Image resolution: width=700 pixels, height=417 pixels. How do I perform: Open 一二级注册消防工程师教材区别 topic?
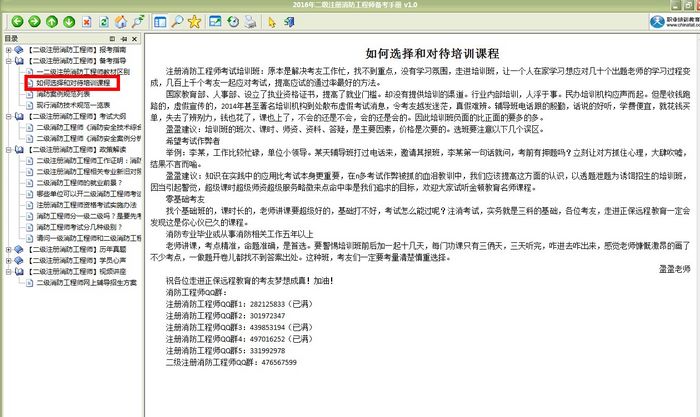pyautogui.click(x=83, y=72)
